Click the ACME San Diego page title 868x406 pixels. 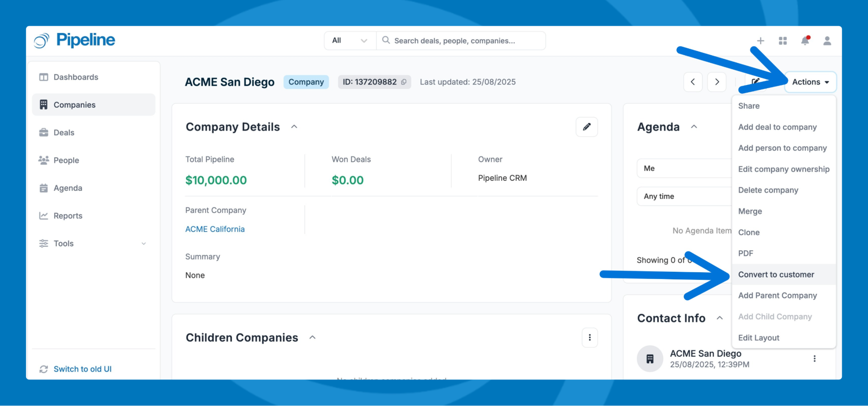pyautogui.click(x=230, y=82)
